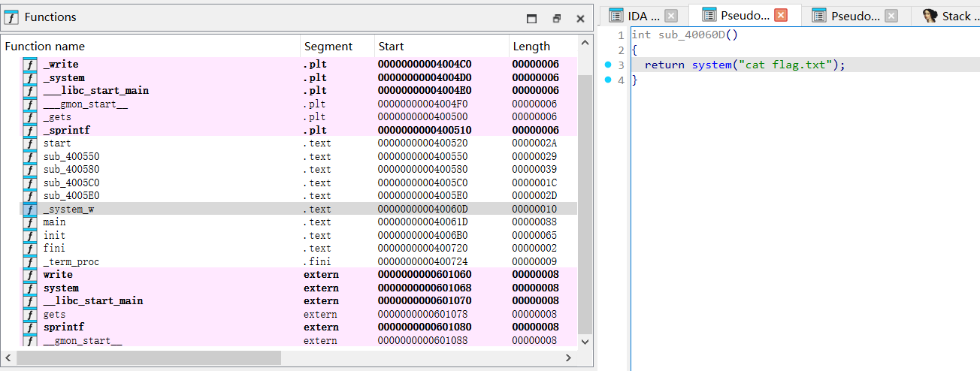Click the IDA view tab icon
Screen dimensions: 980x371
pyautogui.click(x=616, y=16)
